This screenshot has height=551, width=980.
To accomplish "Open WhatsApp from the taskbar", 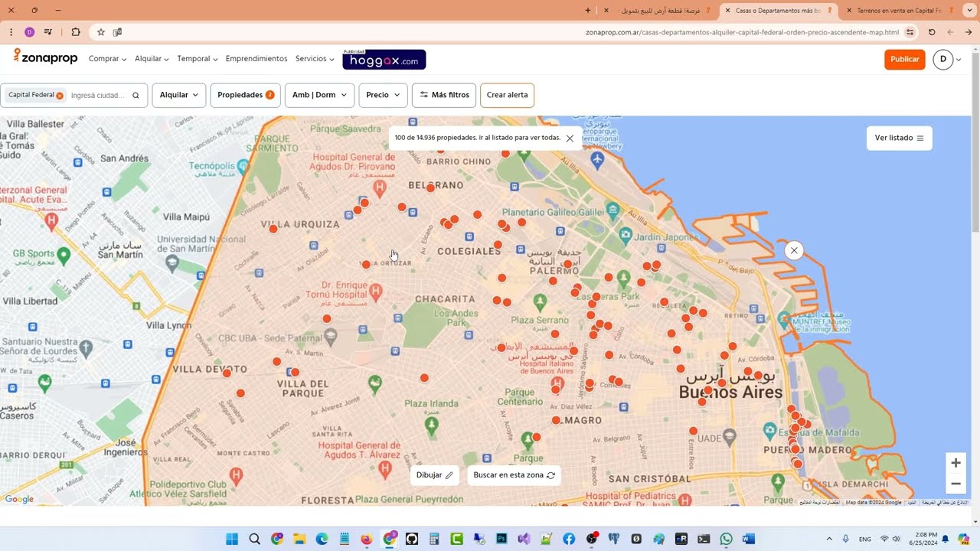I will (727, 539).
